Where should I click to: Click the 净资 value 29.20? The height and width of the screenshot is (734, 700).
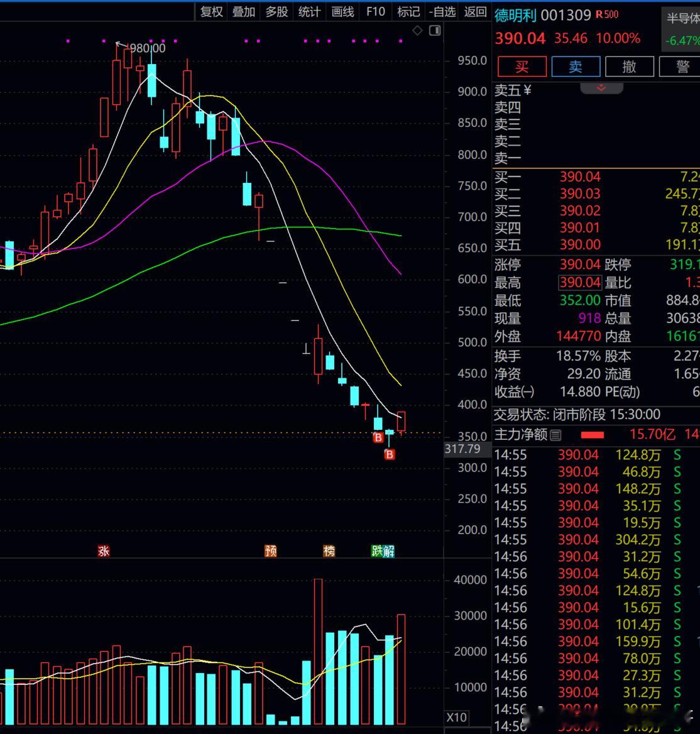584,374
